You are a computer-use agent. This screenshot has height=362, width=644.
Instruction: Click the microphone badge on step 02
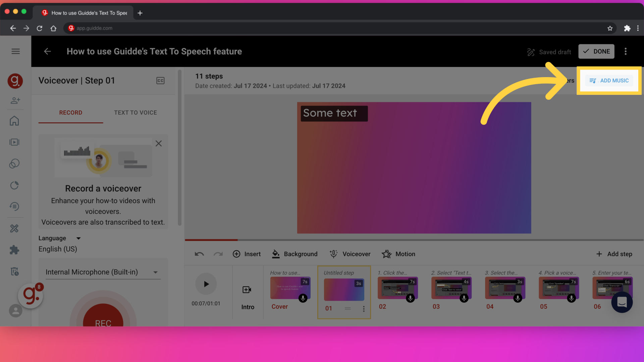coord(410,298)
